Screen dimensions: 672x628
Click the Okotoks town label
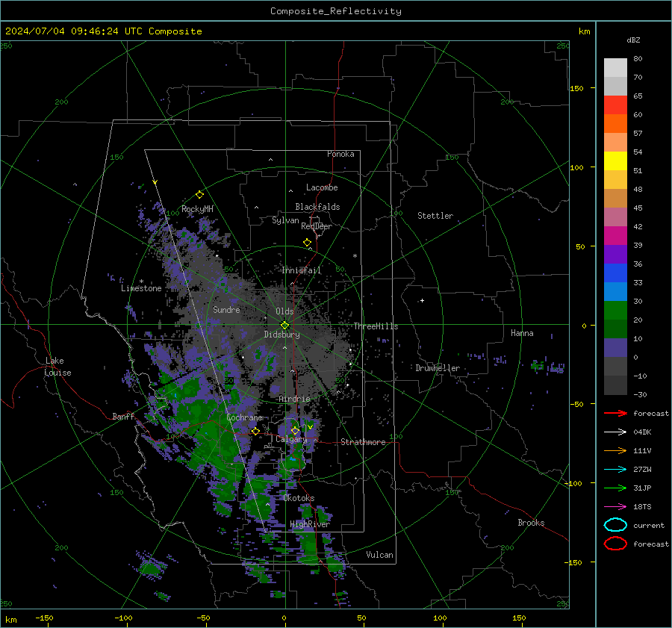(299, 498)
